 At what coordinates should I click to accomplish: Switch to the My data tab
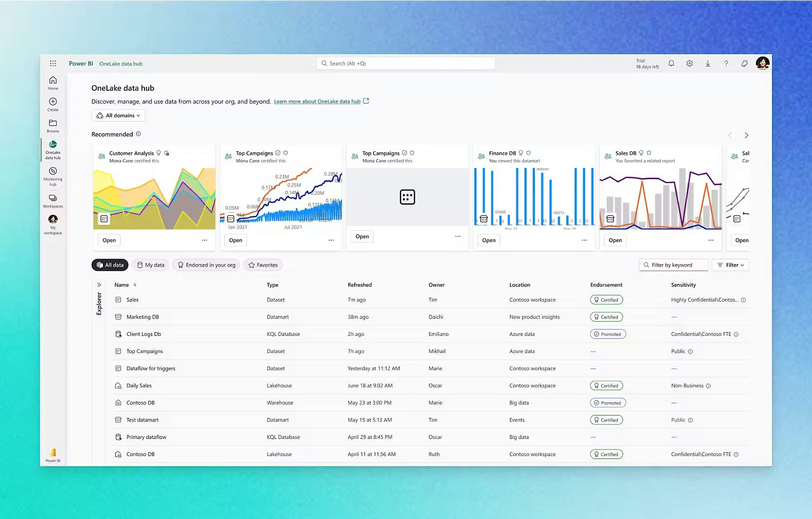coord(150,265)
